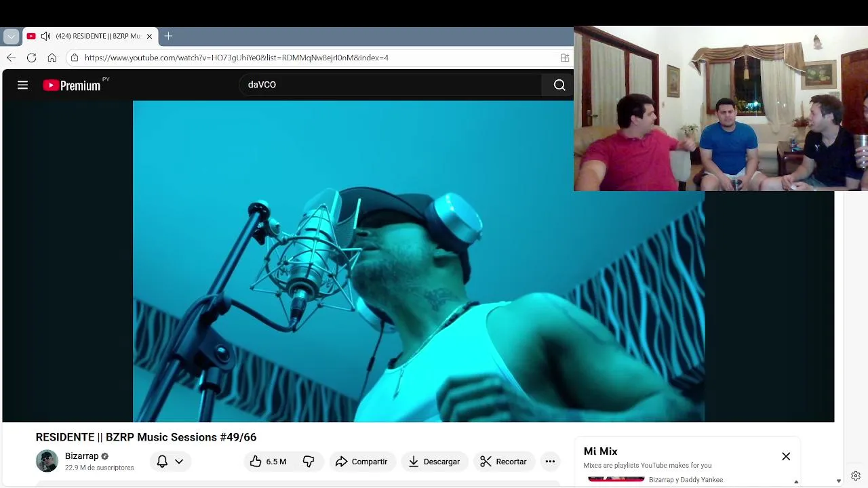The image size is (868, 488).
Task: Close the Mi Mix playlist panel
Action: point(786,456)
